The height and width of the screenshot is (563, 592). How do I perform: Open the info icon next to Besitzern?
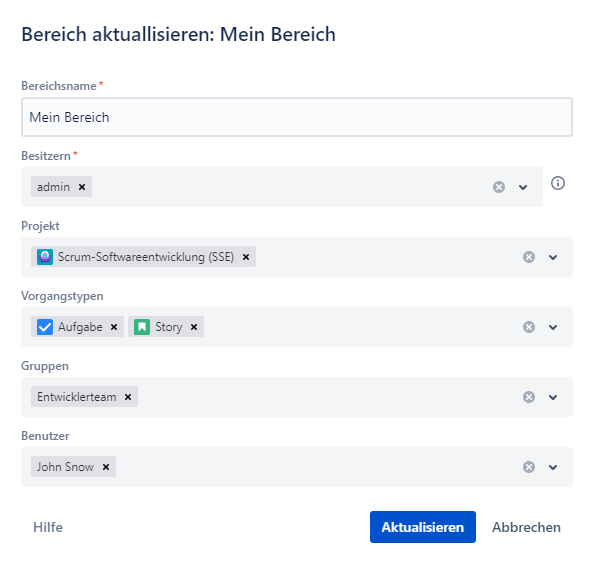point(558,183)
